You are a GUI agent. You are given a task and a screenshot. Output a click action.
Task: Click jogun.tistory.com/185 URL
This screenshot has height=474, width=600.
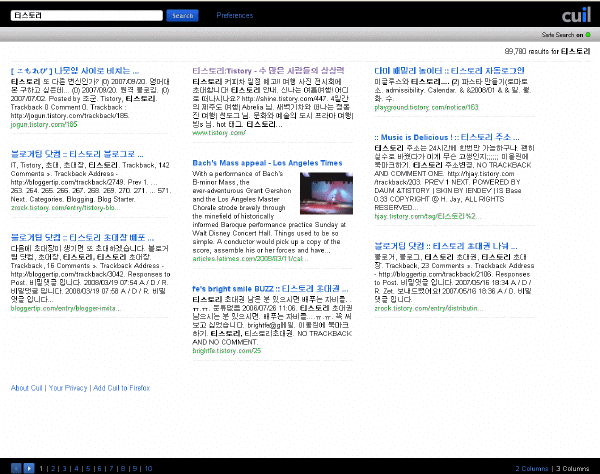[44, 124]
